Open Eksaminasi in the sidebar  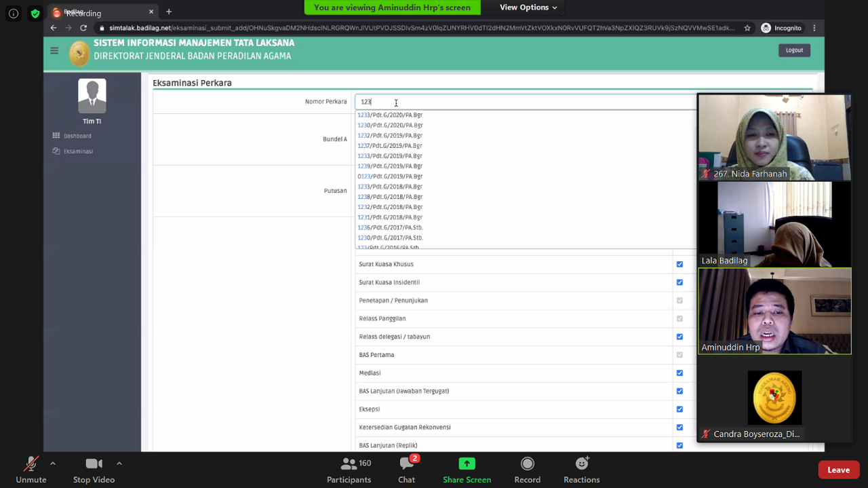click(x=78, y=151)
